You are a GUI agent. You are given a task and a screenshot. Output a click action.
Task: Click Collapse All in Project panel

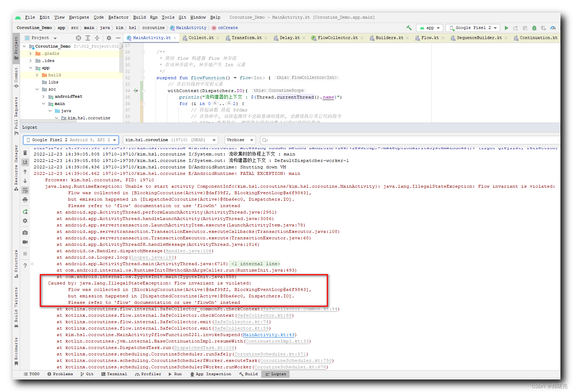point(97,38)
